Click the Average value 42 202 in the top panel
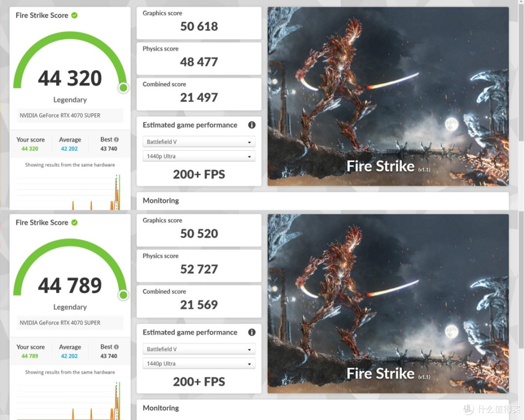 (x=70, y=149)
